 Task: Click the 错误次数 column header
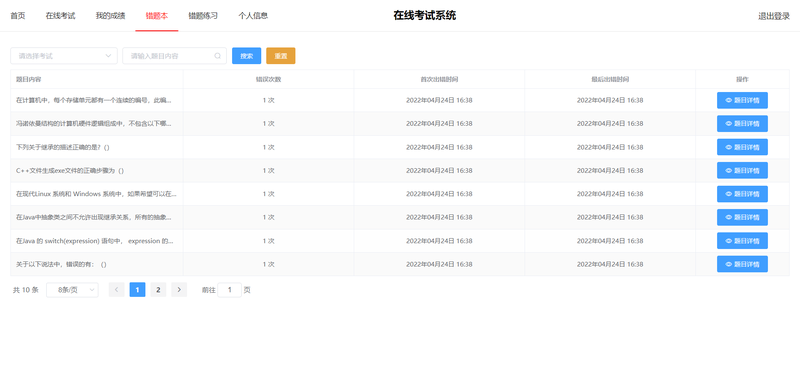point(268,80)
